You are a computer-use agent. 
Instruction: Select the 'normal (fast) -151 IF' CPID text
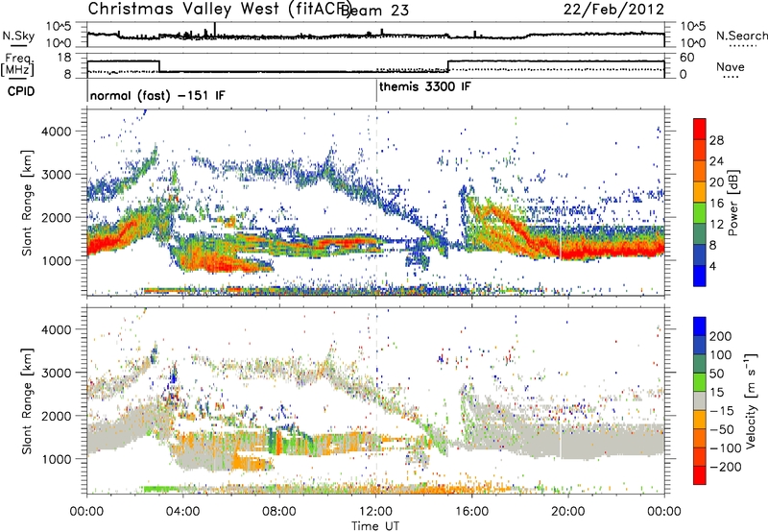click(x=157, y=95)
